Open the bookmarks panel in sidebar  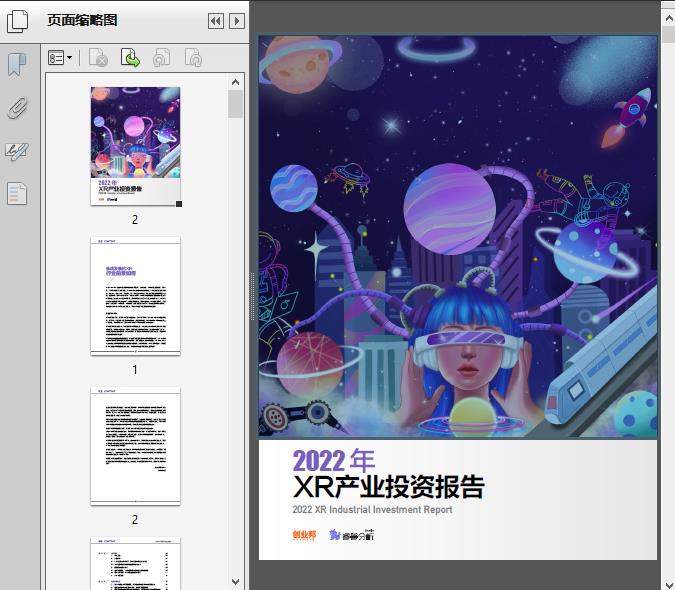(x=17, y=65)
